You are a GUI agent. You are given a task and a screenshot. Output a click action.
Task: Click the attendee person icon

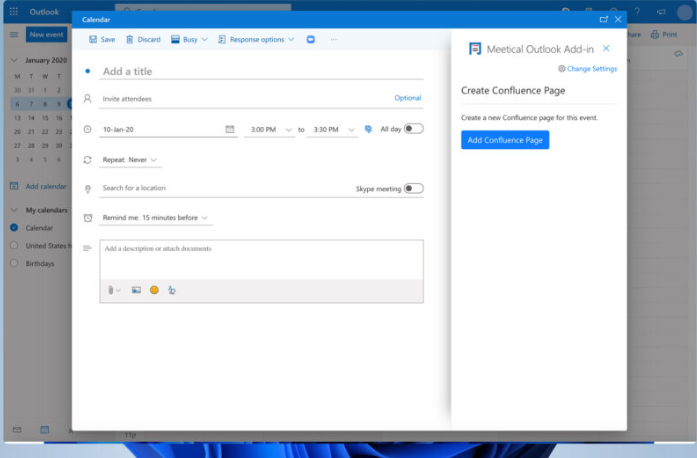[88, 98]
